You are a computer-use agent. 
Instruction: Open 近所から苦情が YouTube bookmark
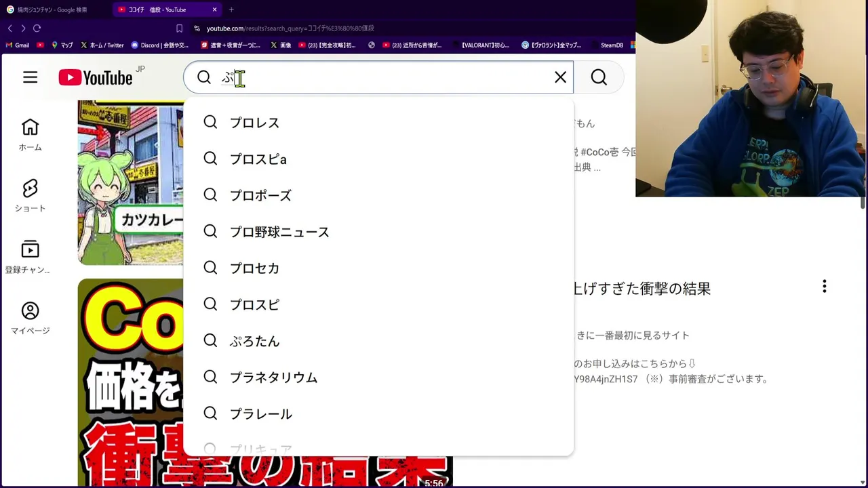pos(412,45)
